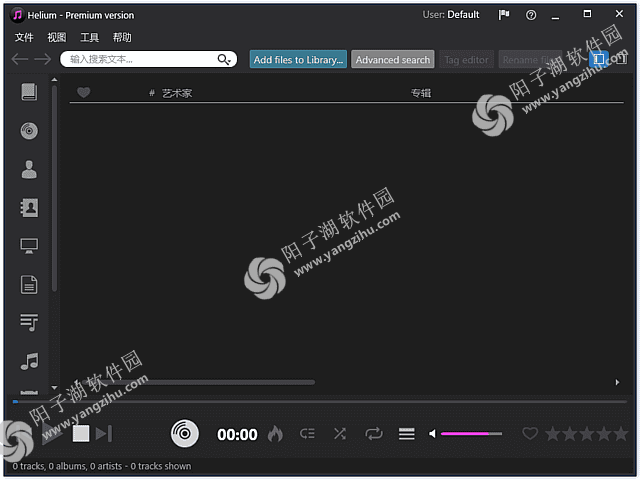640x480 pixels.
Task: Toggle repeat playback
Action: click(x=374, y=433)
